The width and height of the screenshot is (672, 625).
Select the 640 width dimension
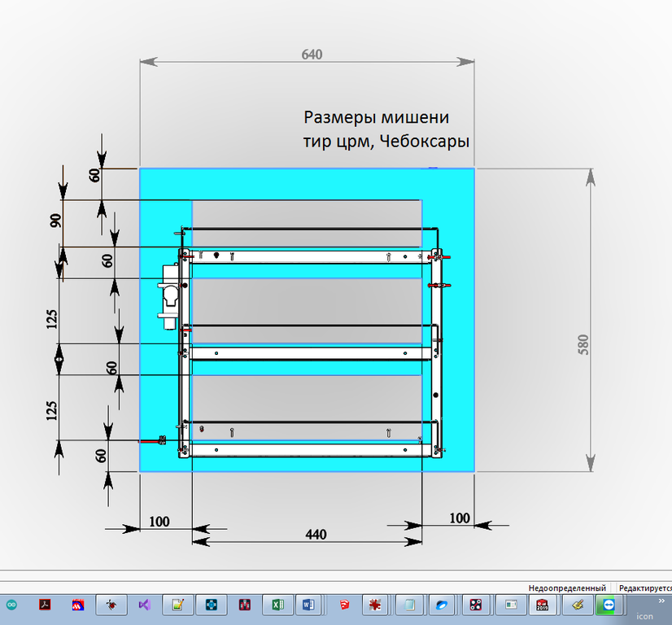(x=312, y=55)
